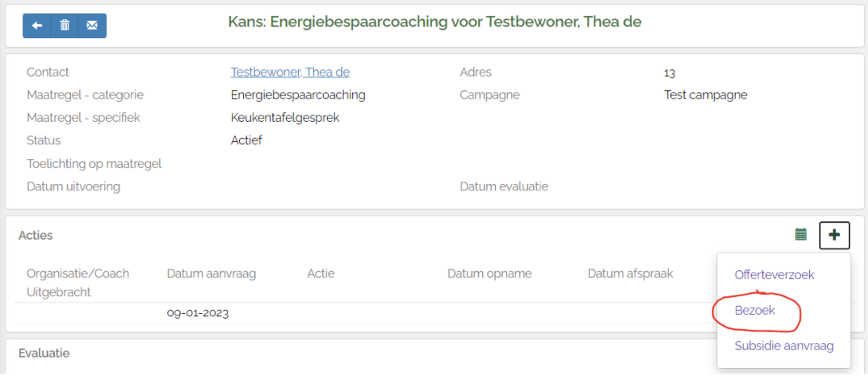868x376 pixels.
Task: Choose Bezoek in the action menu
Action: click(754, 310)
